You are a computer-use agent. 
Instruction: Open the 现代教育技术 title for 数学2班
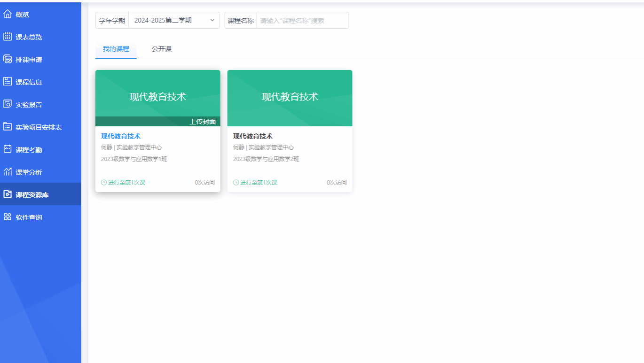click(x=253, y=136)
